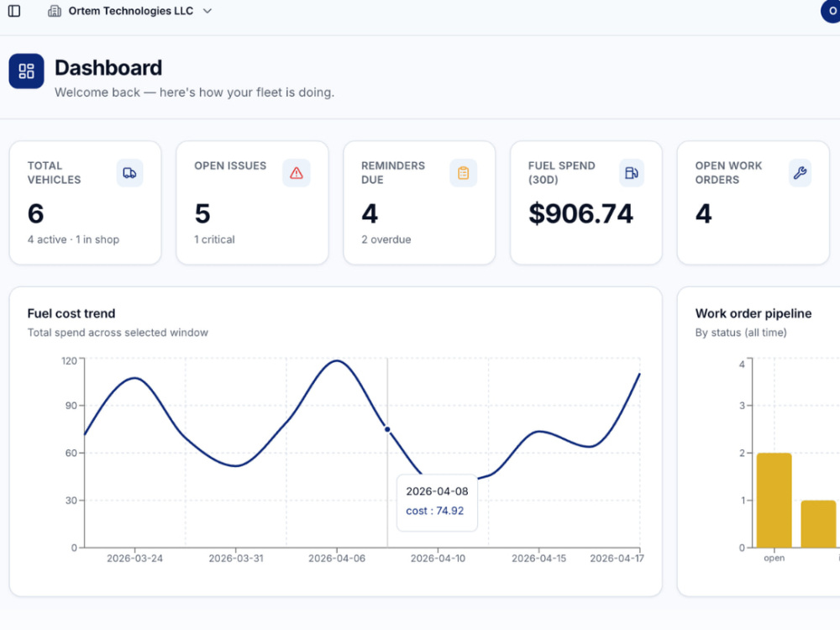Expand the Ortem Technologies LLC organization dropdown
Viewport: 840px width, 630px height.
point(130,11)
